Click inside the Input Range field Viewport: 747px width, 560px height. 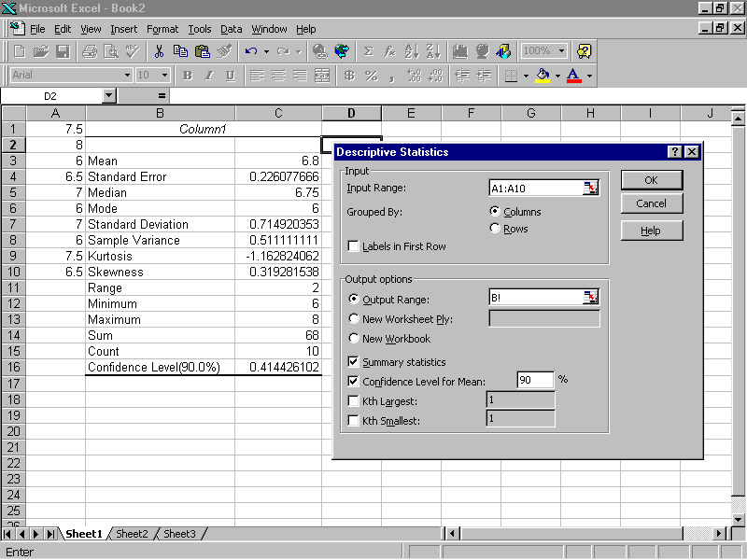click(532, 187)
